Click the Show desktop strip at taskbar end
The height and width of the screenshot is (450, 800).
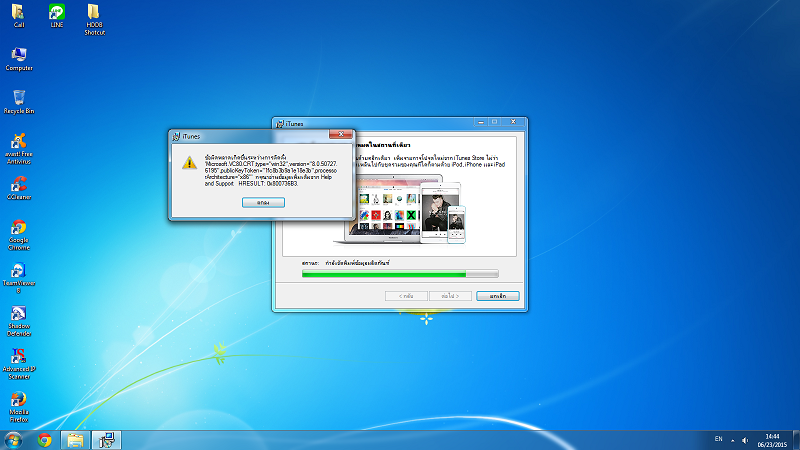click(x=796, y=440)
